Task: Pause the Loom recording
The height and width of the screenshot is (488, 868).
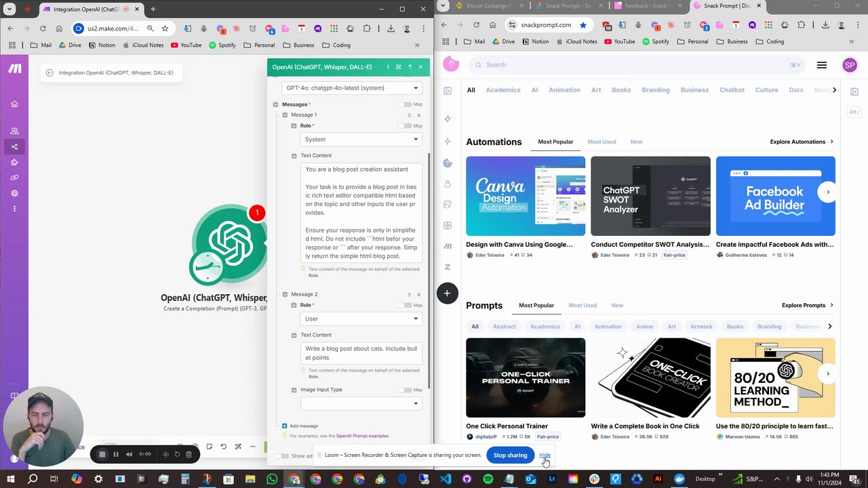Action: [116, 454]
